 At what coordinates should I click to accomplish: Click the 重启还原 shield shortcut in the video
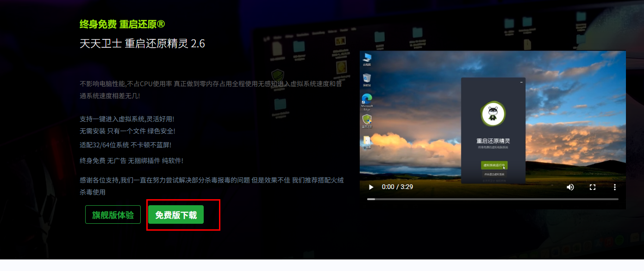coord(367,121)
